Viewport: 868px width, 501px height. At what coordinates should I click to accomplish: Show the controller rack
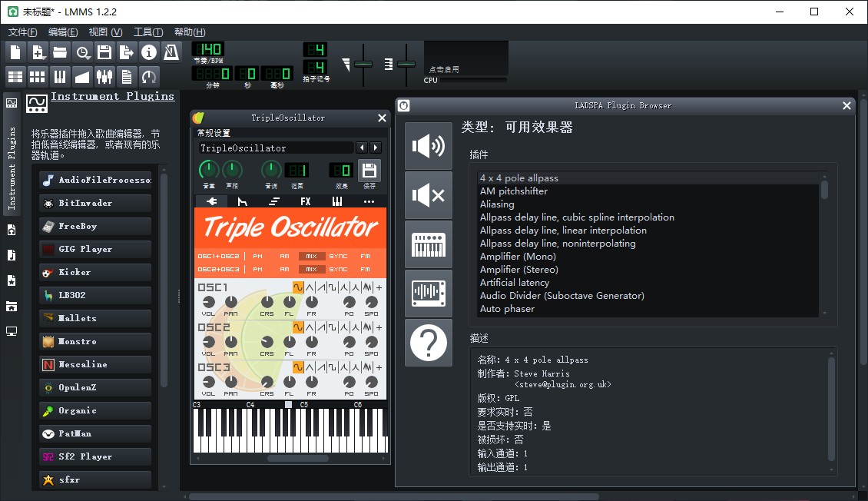148,76
